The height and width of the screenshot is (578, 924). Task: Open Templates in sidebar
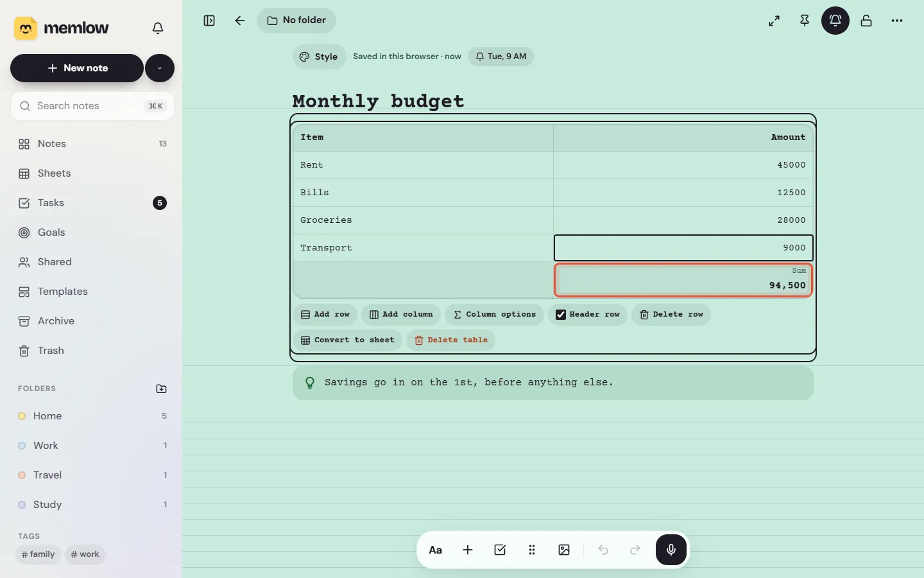click(92, 292)
